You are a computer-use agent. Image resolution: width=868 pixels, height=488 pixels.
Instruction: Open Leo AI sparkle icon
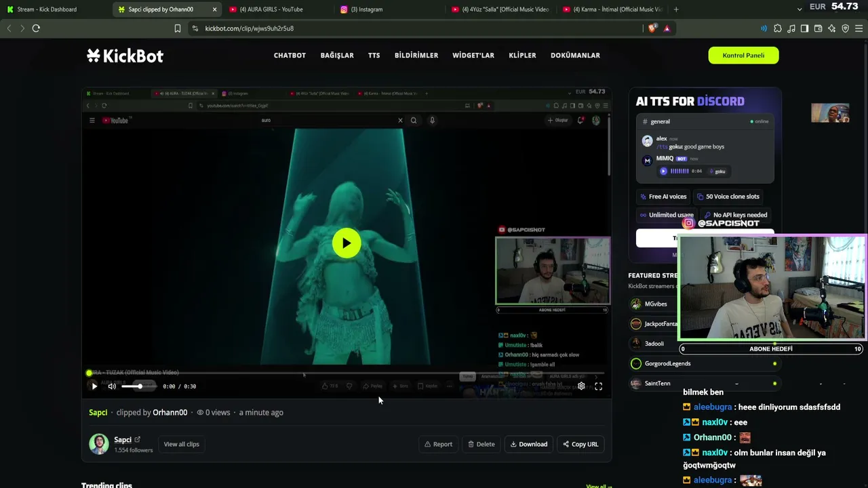point(831,28)
